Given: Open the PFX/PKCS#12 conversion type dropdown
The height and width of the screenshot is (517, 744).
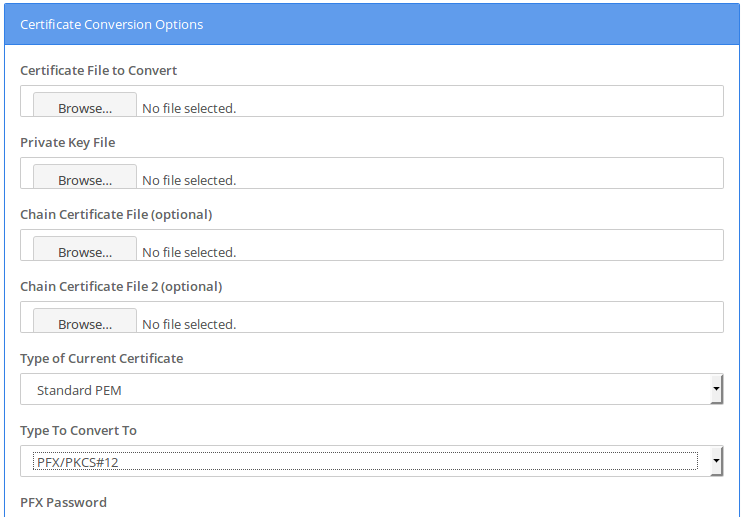Looking at the screenshot, I should [372, 462].
